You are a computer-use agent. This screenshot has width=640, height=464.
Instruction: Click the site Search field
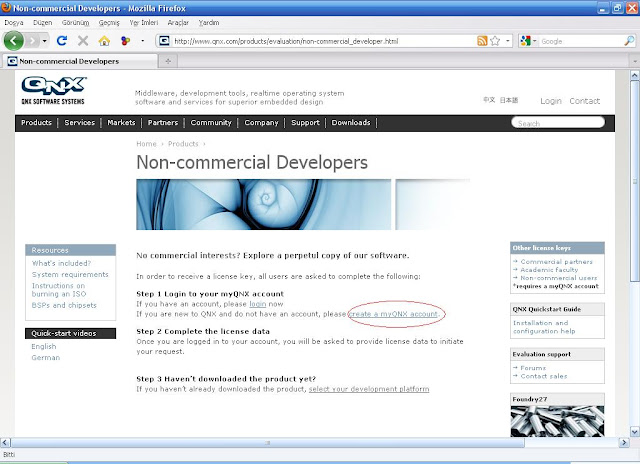(558, 122)
